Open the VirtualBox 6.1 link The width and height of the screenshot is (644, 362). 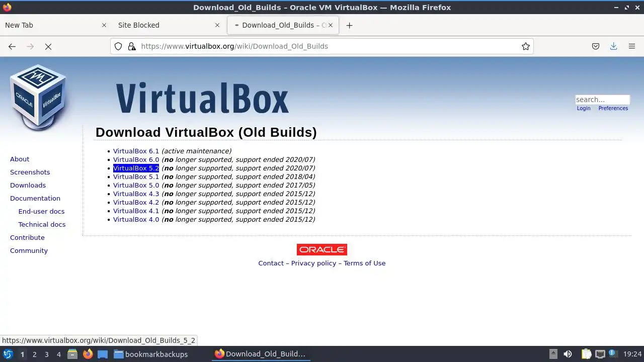click(x=136, y=151)
